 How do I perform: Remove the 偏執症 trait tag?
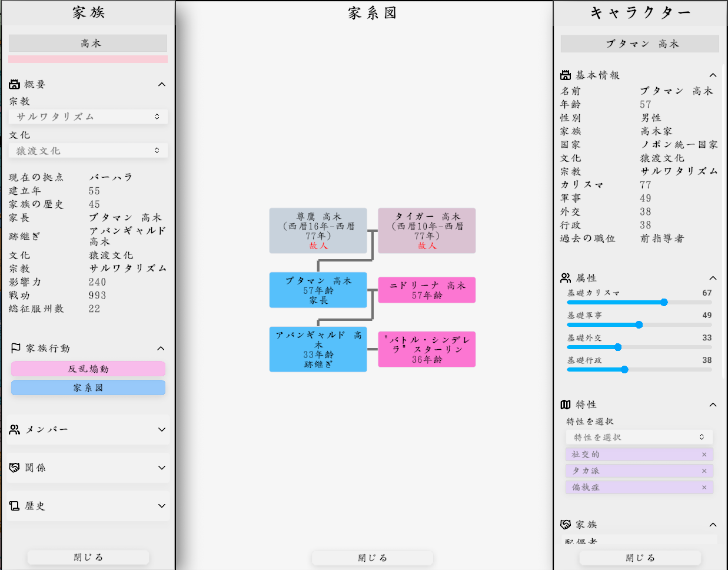704,488
